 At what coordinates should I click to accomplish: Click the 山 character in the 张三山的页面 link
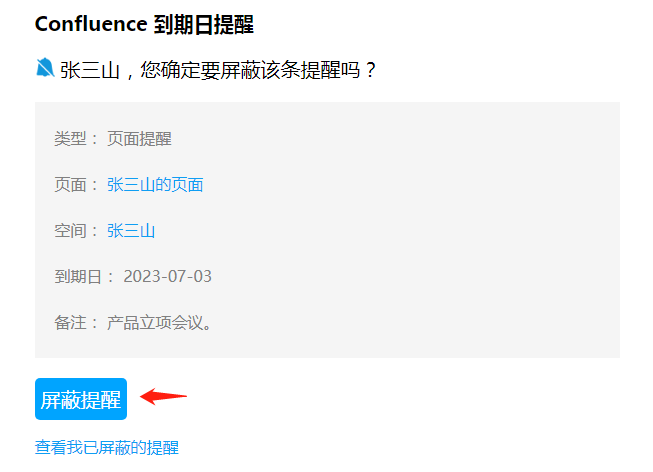[x=147, y=184]
